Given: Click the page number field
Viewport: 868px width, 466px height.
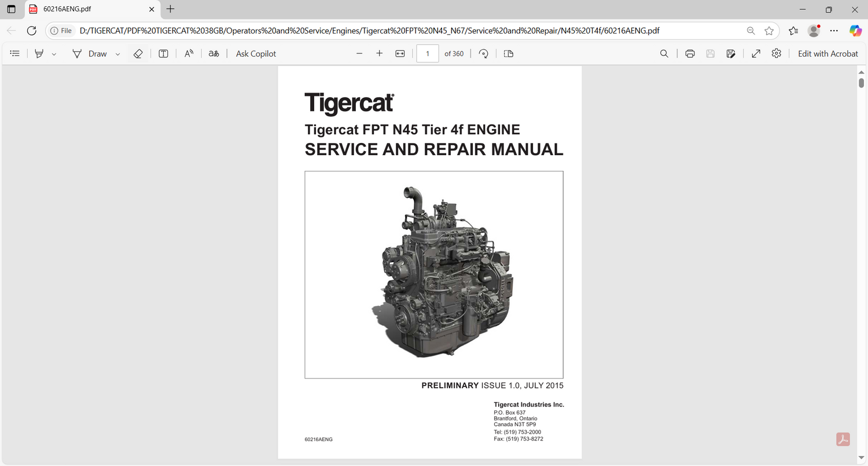Looking at the screenshot, I should [x=428, y=53].
